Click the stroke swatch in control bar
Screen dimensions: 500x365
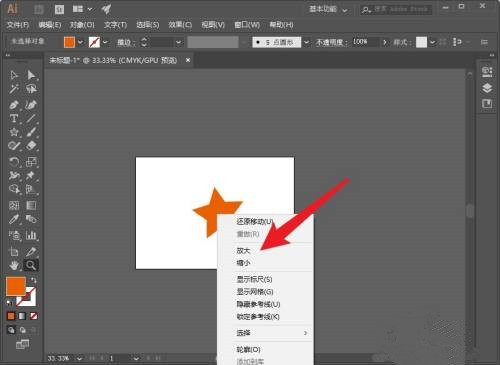[94, 42]
